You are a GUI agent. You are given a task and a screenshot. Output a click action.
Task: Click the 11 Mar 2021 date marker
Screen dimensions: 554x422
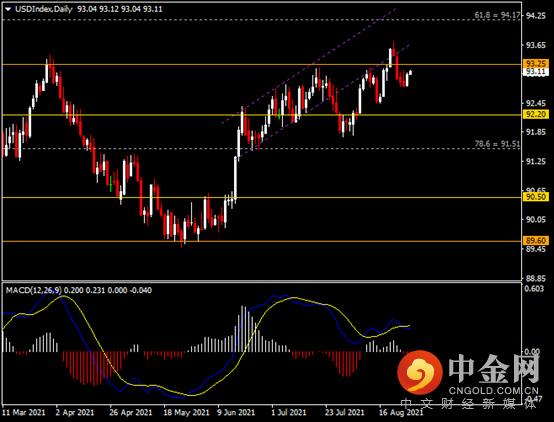coord(24,412)
